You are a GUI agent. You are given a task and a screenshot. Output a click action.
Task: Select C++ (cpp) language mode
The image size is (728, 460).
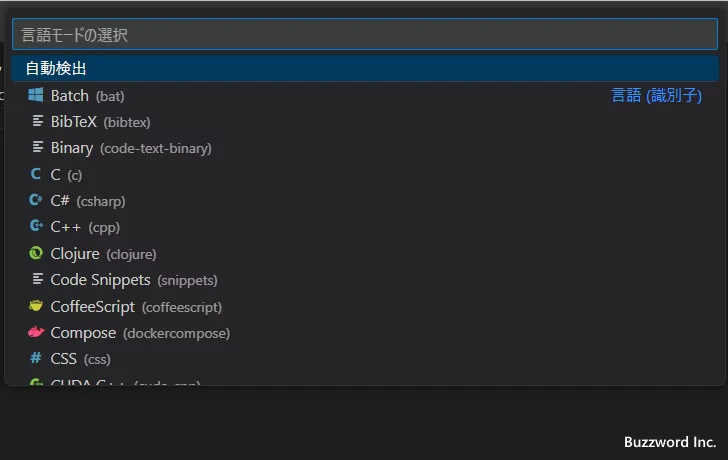tap(365, 227)
